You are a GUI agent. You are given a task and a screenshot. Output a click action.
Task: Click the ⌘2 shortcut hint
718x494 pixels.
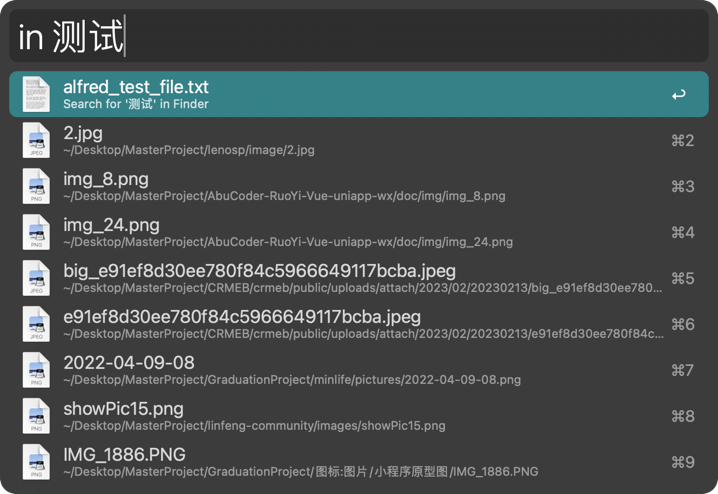682,140
